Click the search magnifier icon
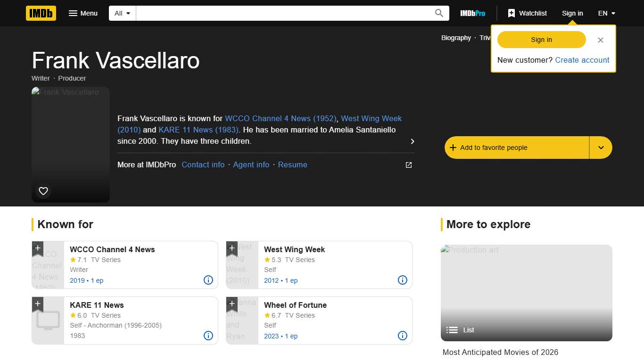This screenshot has height=362, width=644. coord(438,13)
